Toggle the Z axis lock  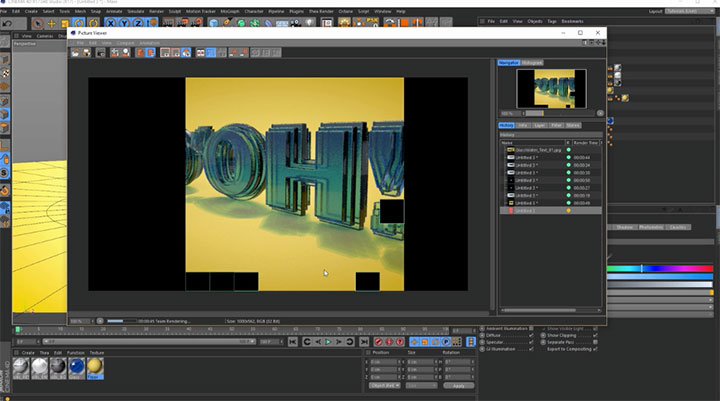tap(138, 23)
